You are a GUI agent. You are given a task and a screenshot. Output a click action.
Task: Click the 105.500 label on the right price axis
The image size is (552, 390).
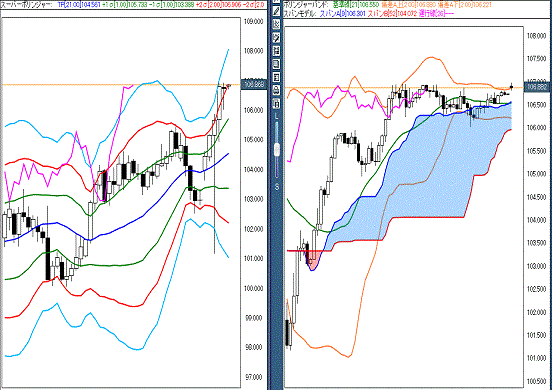pyautogui.click(x=536, y=151)
